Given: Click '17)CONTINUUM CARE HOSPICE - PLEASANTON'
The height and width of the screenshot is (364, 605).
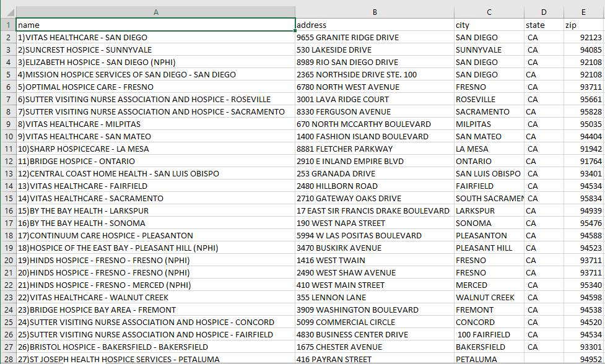Looking at the screenshot, I should (x=156, y=236).
